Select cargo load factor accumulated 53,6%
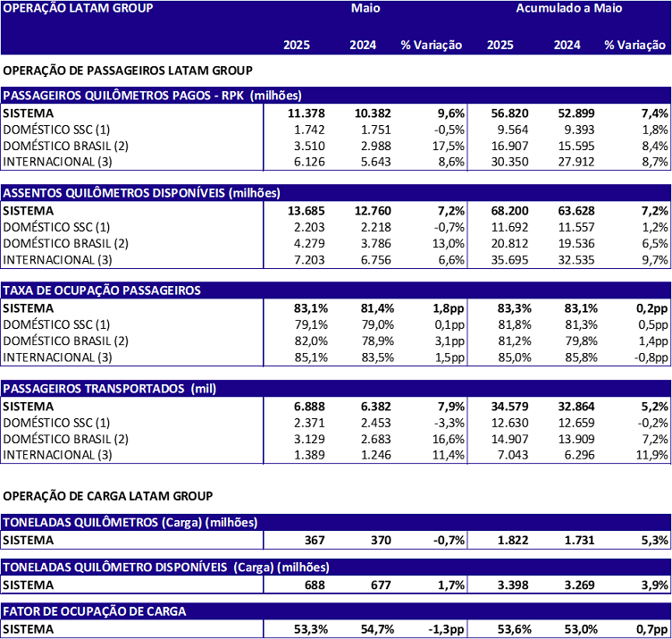The height and width of the screenshot is (639, 672). (515, 629)
